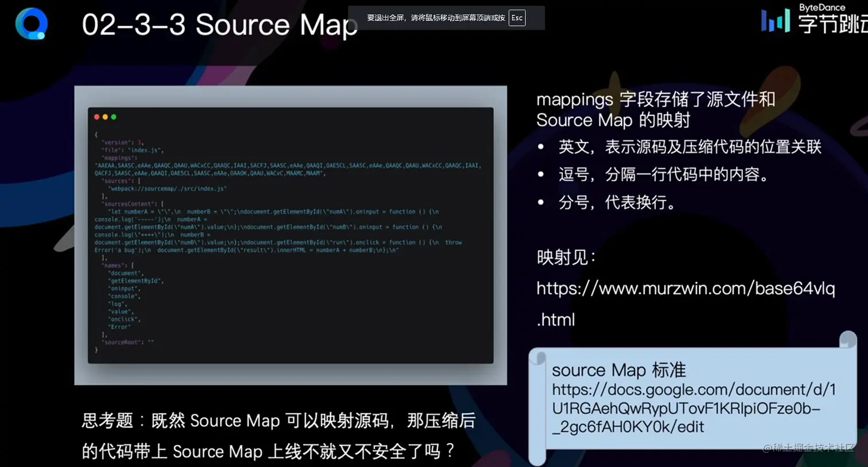Image resolution: width=868 pixels, height=467 pixels.
Task: Click the "思考题：既然 Source Map 可以映射源码" line
Action: 279,421
